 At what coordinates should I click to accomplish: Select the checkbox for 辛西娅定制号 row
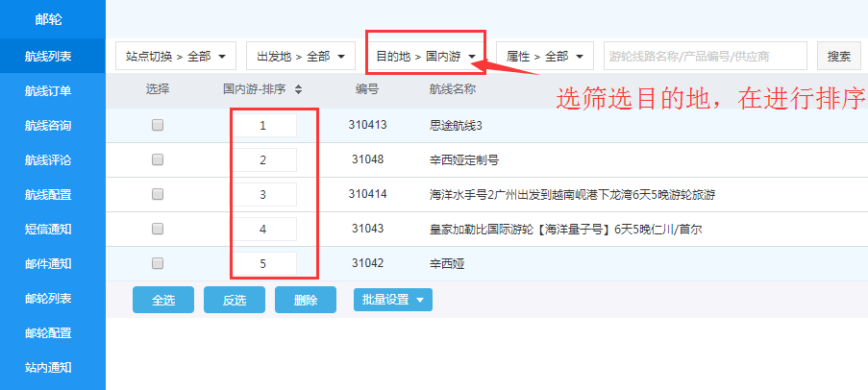158,159
